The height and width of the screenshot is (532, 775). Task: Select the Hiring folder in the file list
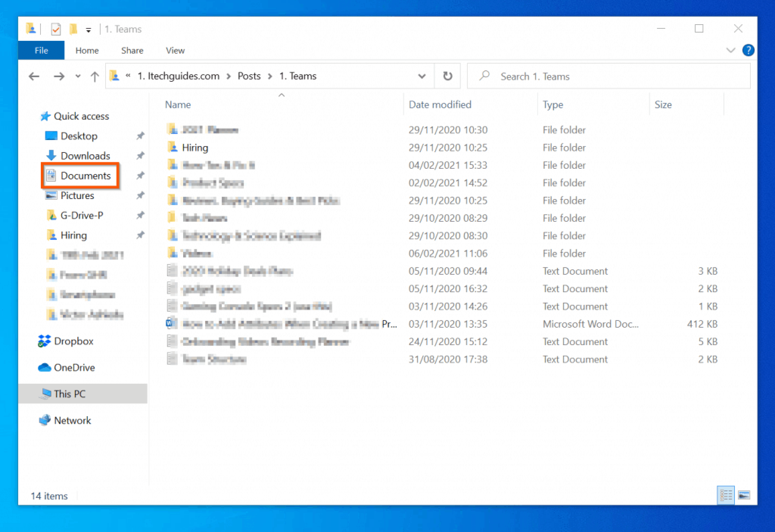[x=195, y=148]
